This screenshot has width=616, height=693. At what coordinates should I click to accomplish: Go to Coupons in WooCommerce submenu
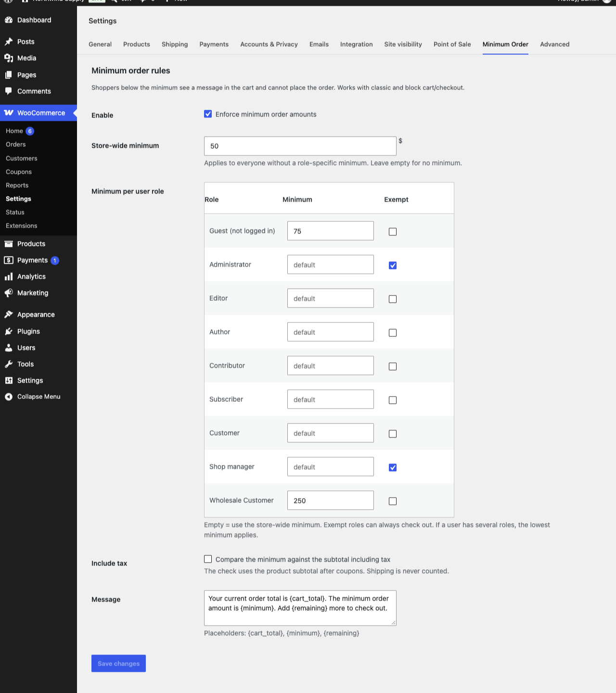tap(19, 172)
